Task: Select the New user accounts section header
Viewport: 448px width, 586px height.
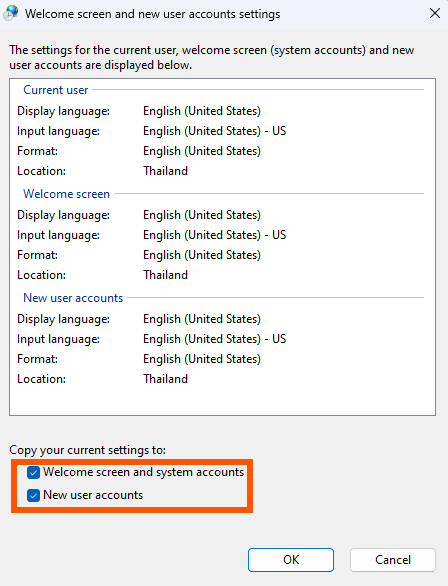Action: click(73, 298)
